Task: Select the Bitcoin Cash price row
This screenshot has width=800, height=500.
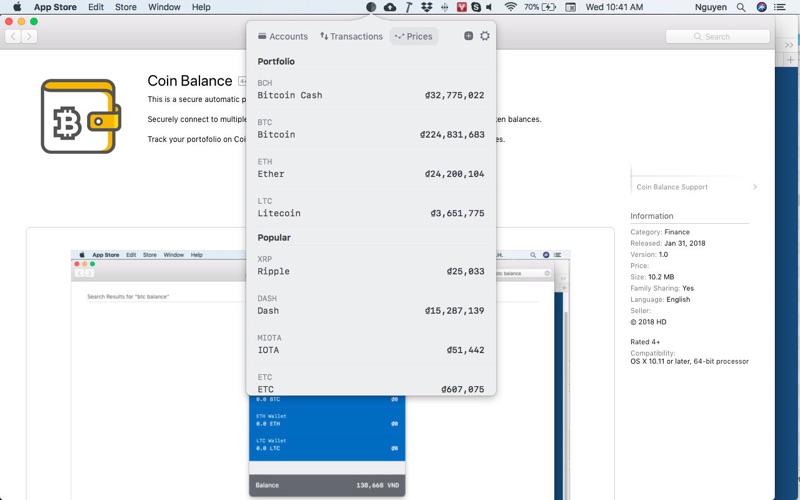Action: coord(371,89)
